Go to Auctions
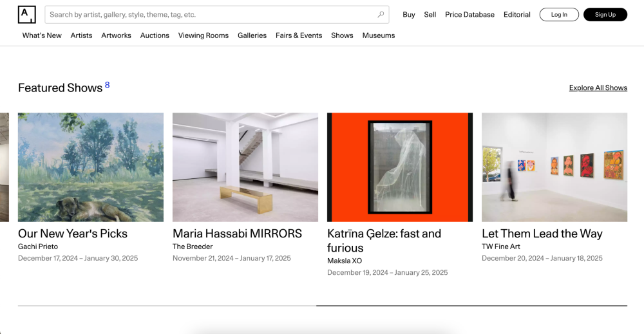This screenshot has width=644, height=334. coord(155,35)
